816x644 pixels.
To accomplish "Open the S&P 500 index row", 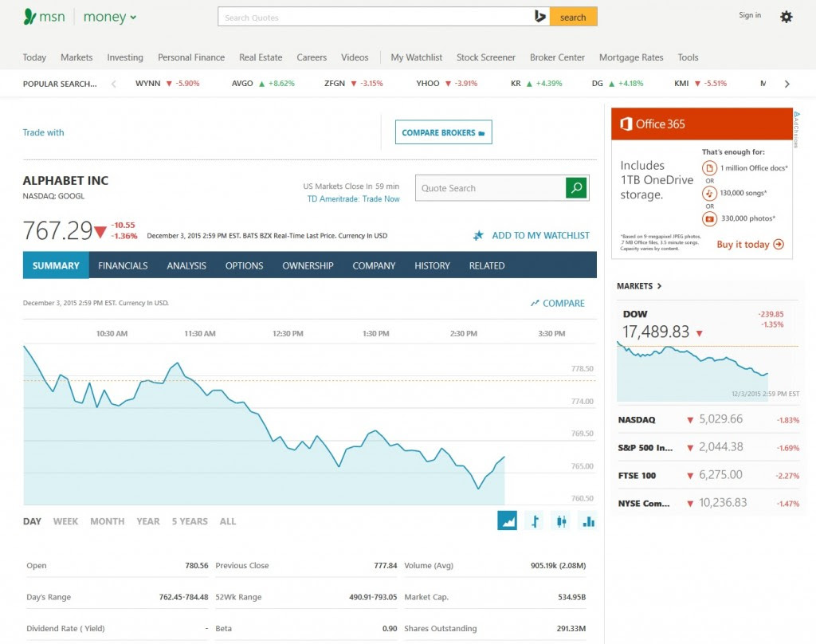I will click(708, 447).
